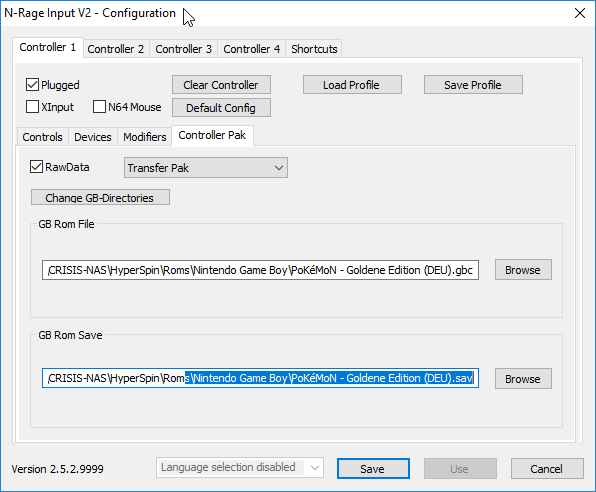Browse for the GB Rom File
This screenshot has height=492, width=596.
[x=523, y=270]
